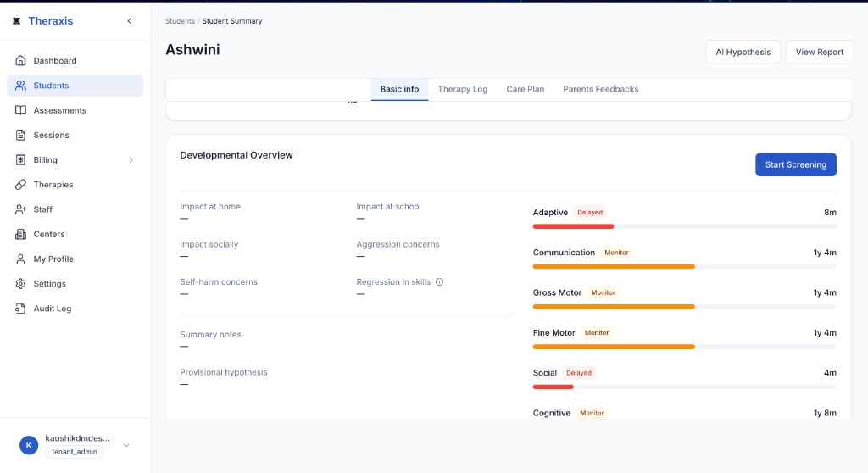Click the Settings gear icon
The height and width of the screenshot is (473, 868).
tap(20, 284)
